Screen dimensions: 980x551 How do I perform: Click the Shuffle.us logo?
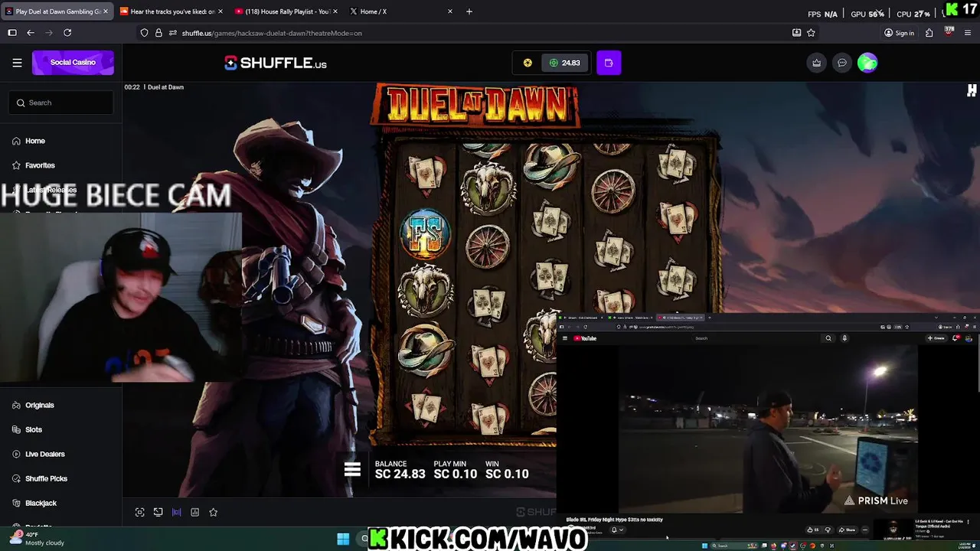click(276, 64)
